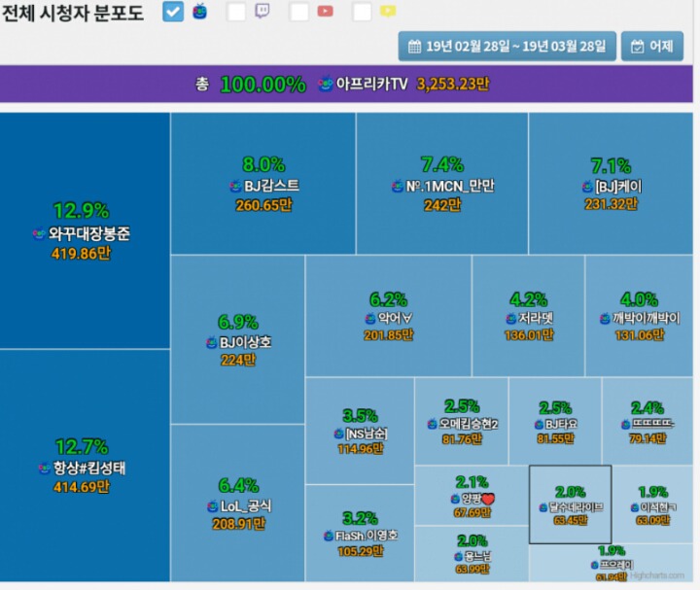Image resolution: width=700 pixels, height=590 pixels.
Task: Enable the Twitch platform checkbox
Action: point(236,12)
